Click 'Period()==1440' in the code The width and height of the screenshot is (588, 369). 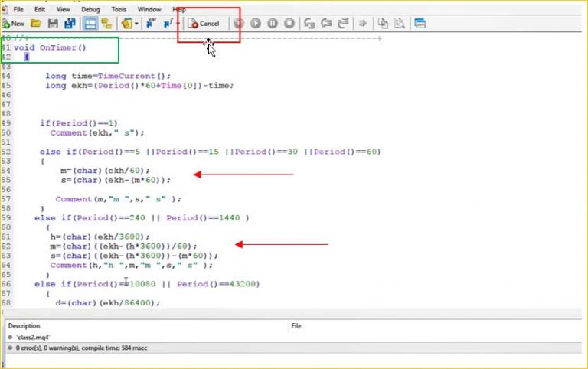pyautogui.click(x=203, y=218)
